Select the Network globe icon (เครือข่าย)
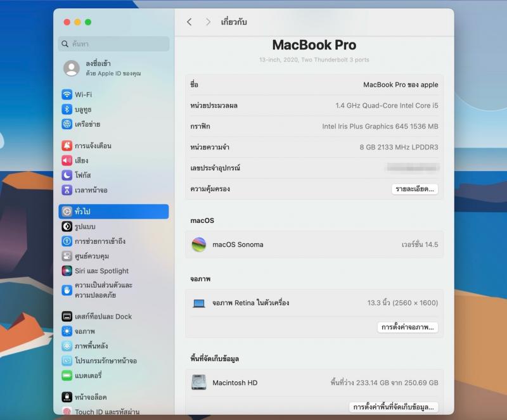Viewport: 507px width, 420px height. click(67, 124)
